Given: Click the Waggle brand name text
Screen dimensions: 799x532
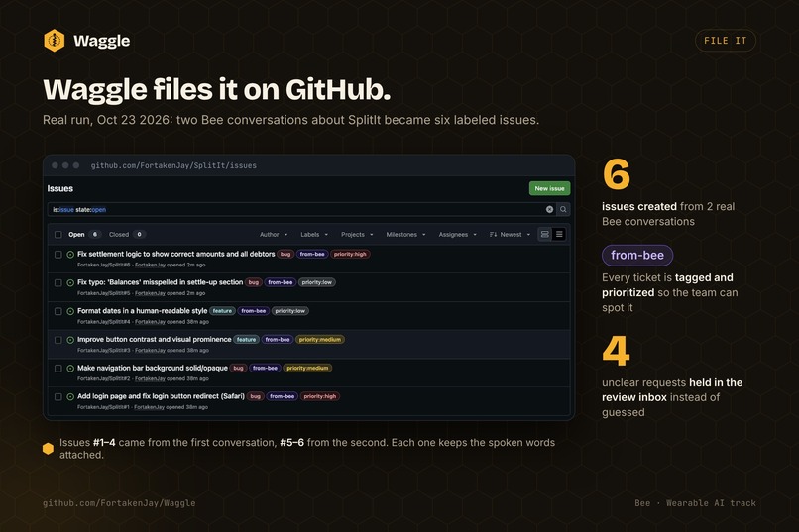Looking at the screenshot, I should (101, 41).
